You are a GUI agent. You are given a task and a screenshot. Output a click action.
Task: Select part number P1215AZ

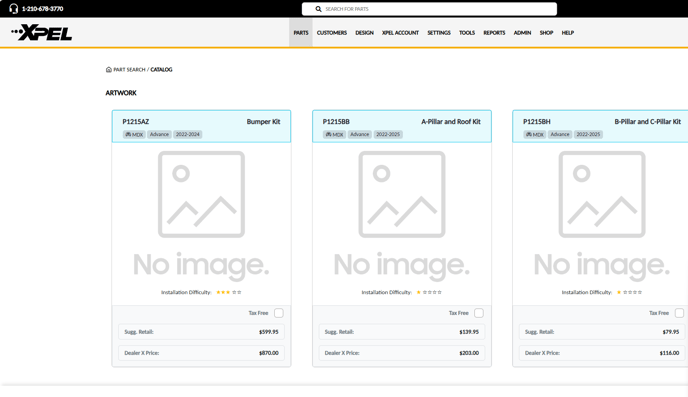(136, 122)
